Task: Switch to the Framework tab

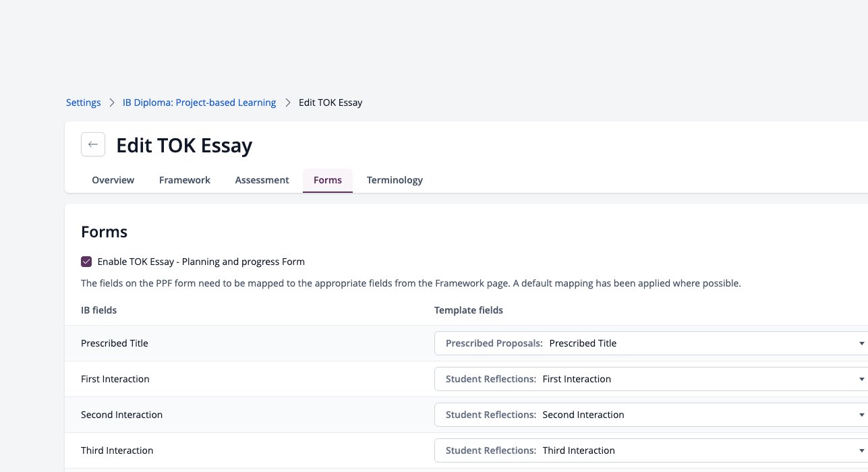Action: [x=185, y=180]
